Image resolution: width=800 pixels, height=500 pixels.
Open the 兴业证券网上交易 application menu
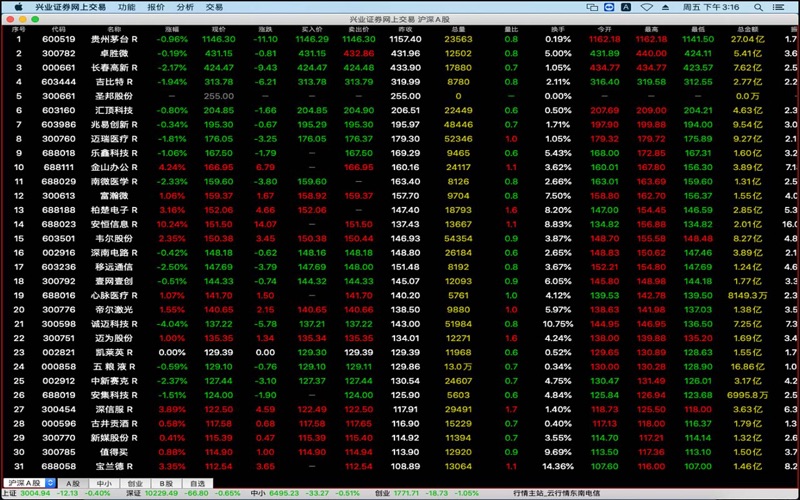coord(70,7)
